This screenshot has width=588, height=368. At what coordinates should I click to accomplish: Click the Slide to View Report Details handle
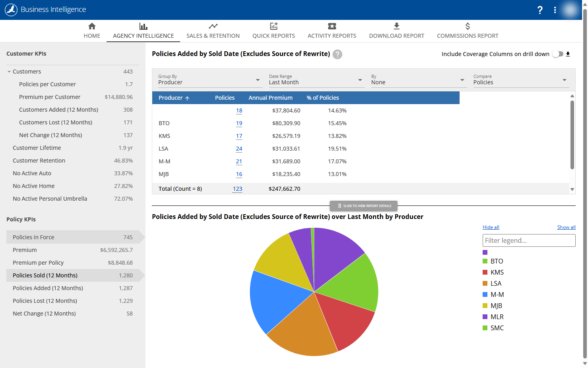tap(364, 206)
